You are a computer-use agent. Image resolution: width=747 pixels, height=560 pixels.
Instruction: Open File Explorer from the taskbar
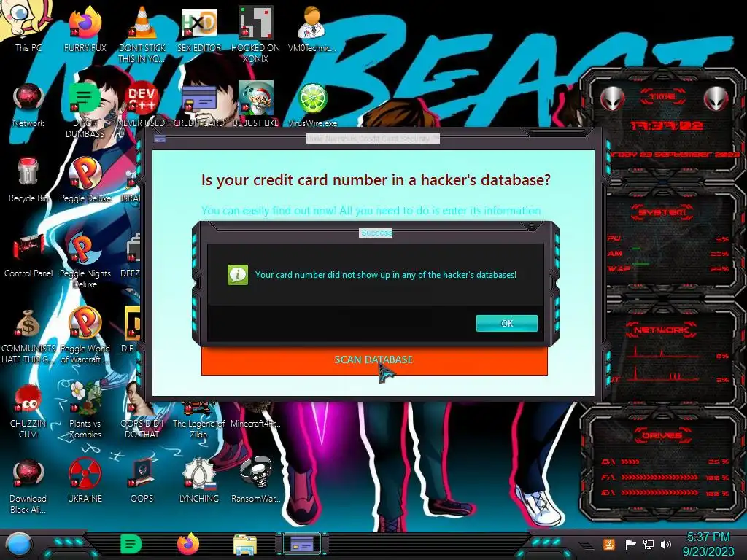245,545
